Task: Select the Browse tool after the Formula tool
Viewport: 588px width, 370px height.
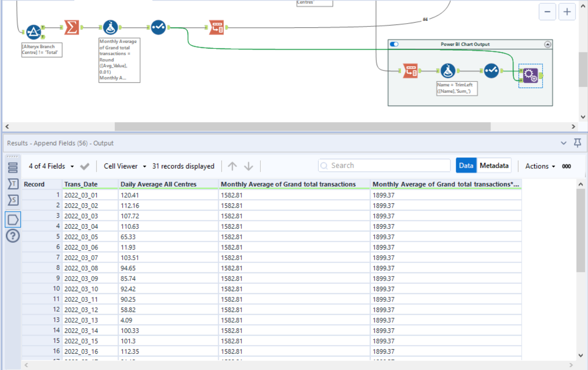Action: [x=158, y=27]
